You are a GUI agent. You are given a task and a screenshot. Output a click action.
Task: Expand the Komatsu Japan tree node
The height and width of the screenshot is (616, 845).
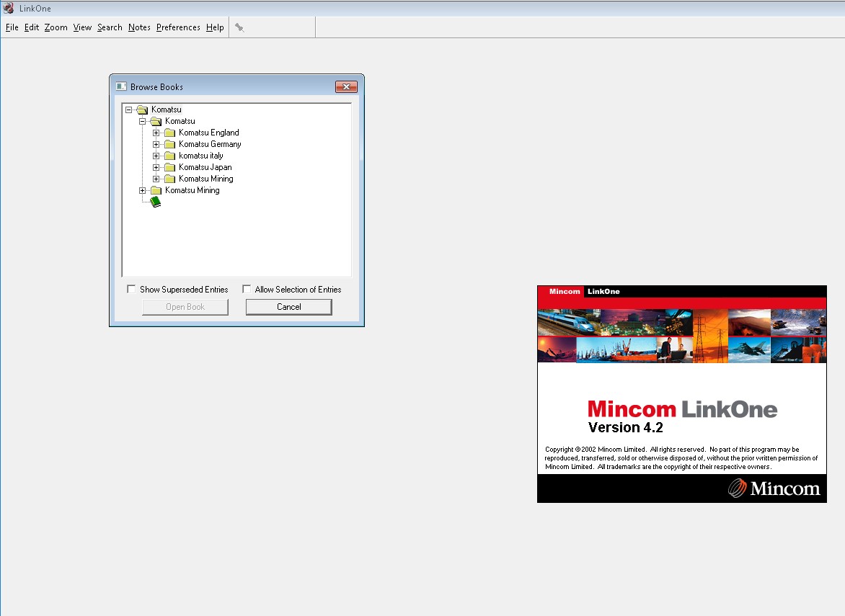pyautogui.click(x=156, y=167)
